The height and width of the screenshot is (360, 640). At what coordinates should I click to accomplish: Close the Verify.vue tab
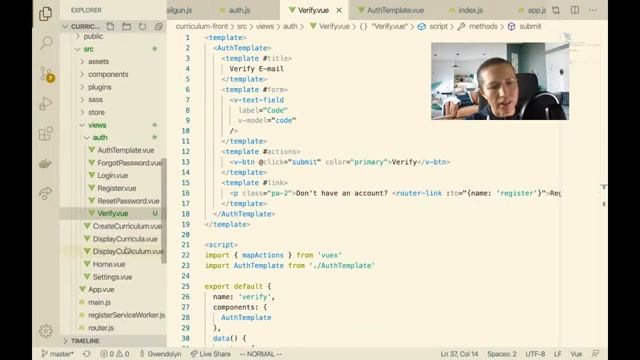pyautogui.click(x=339, y=10)
